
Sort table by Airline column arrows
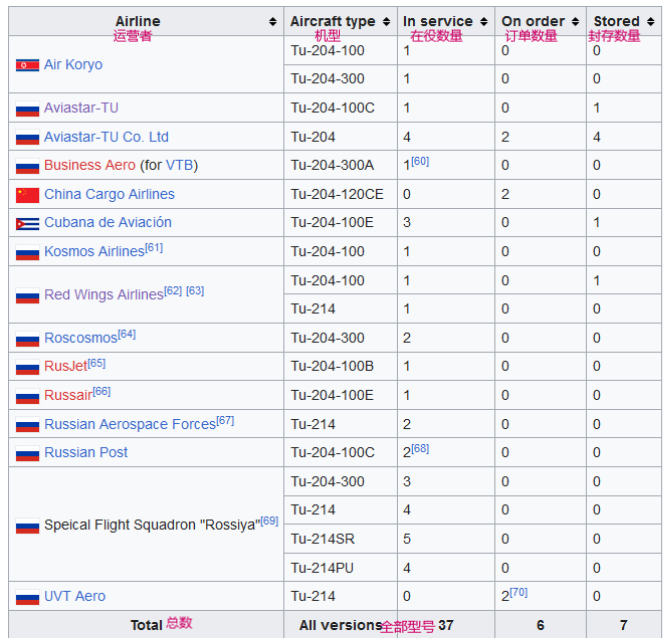click(273, 22)
